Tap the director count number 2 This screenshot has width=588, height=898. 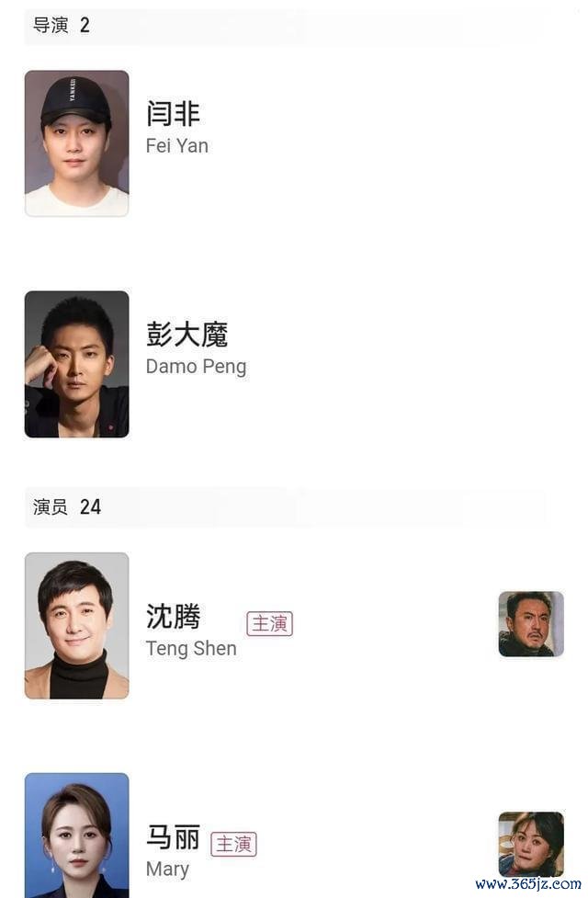(85, 25)
